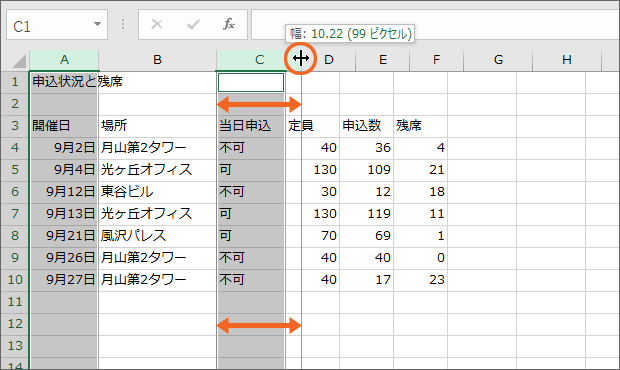Click the date cell 9月4日
This screenshot has height=370, width=620.
[64, 170]
